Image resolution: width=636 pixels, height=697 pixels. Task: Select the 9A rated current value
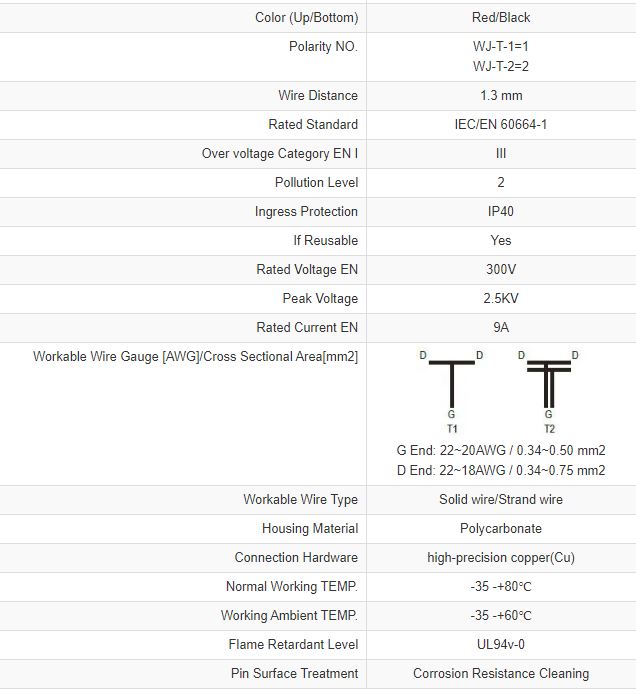pos(501,328)
